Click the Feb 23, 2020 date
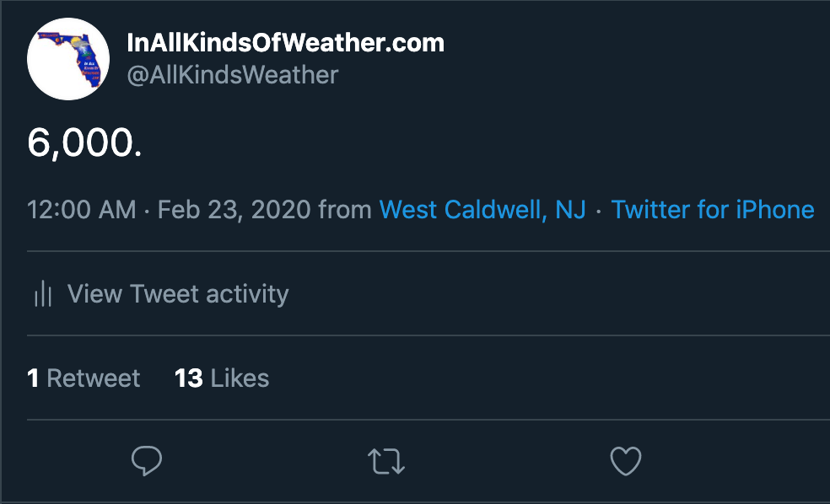The height and width of the screenshot is (504, 830). 234,209
